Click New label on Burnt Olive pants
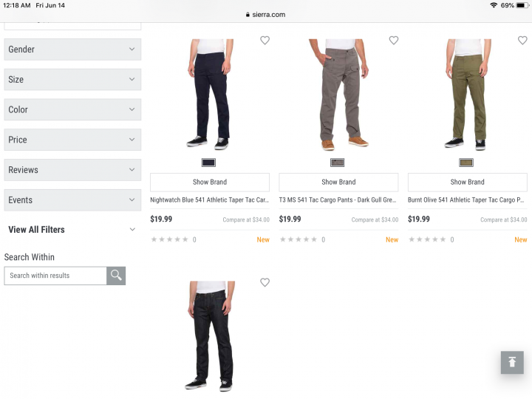The height and width of the screenshot is (399, 532). click(521, 240)
